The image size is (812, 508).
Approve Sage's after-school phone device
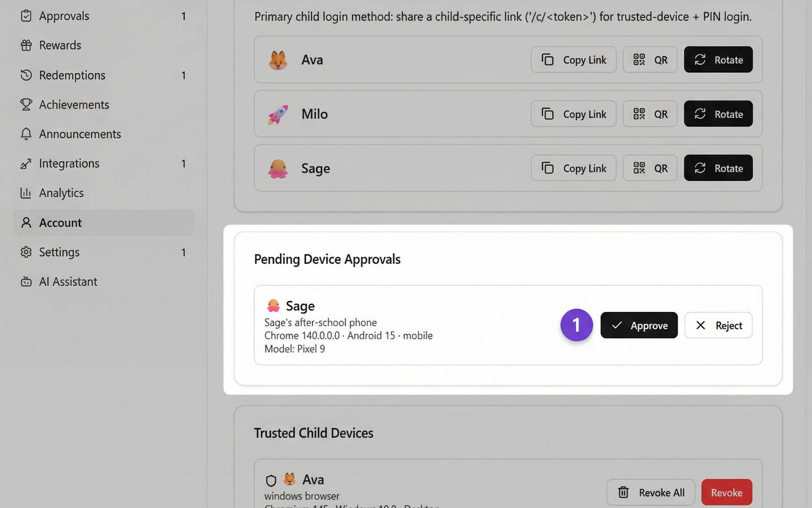[639, 325]
